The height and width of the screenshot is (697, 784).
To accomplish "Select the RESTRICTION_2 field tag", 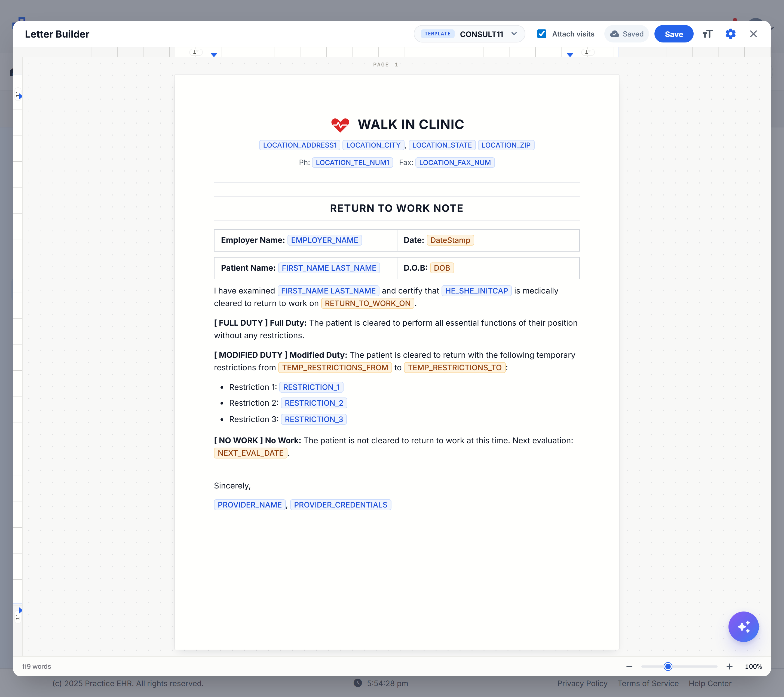I will pyautogui.click(x=314, y=403).
